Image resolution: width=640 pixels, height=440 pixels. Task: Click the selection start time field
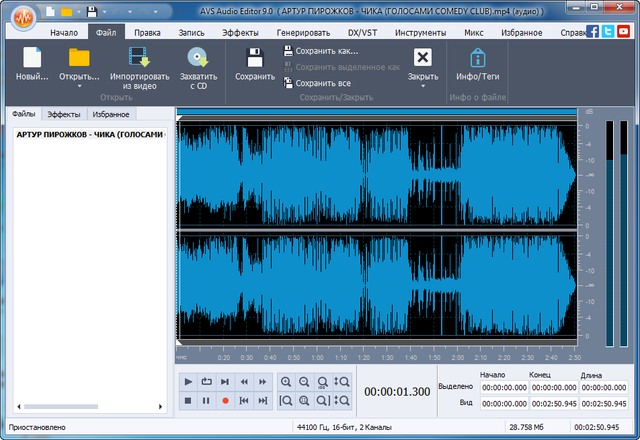coord(504,386)
